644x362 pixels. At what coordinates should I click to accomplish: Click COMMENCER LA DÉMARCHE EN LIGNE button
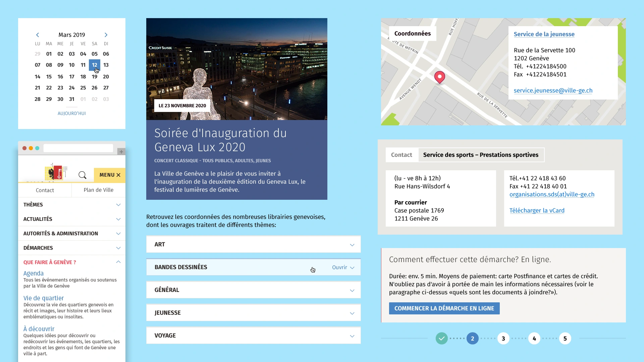tap(444, 308)
